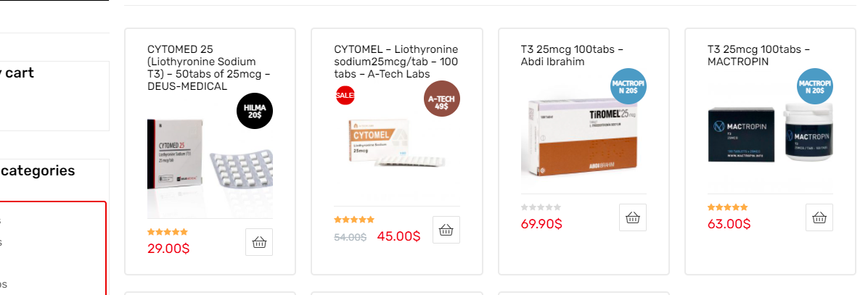Add MACTROPIN T3 to cart
Image resolution: width=868 pixels, height=295 pixels.
click(819, 217)
